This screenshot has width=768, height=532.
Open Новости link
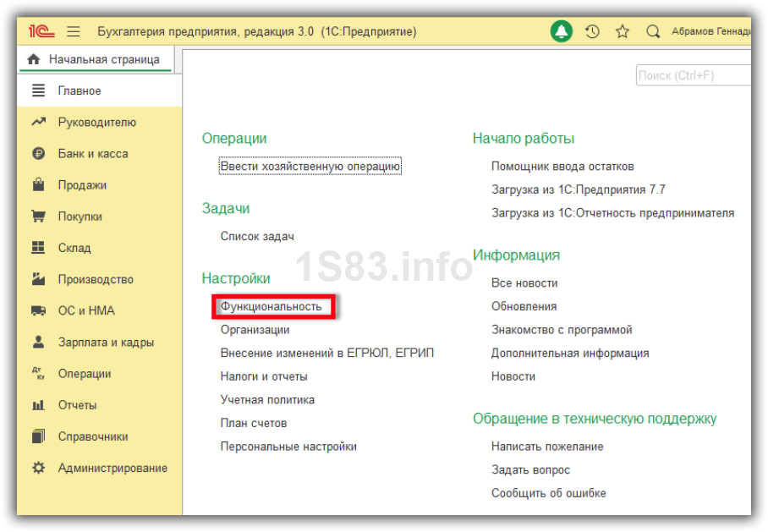[513, 376]
